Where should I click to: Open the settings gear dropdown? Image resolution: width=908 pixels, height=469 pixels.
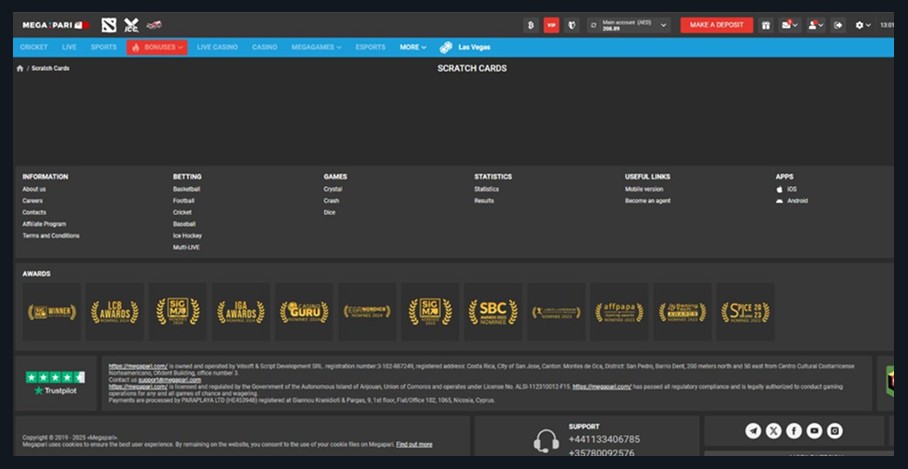[862, 25]
